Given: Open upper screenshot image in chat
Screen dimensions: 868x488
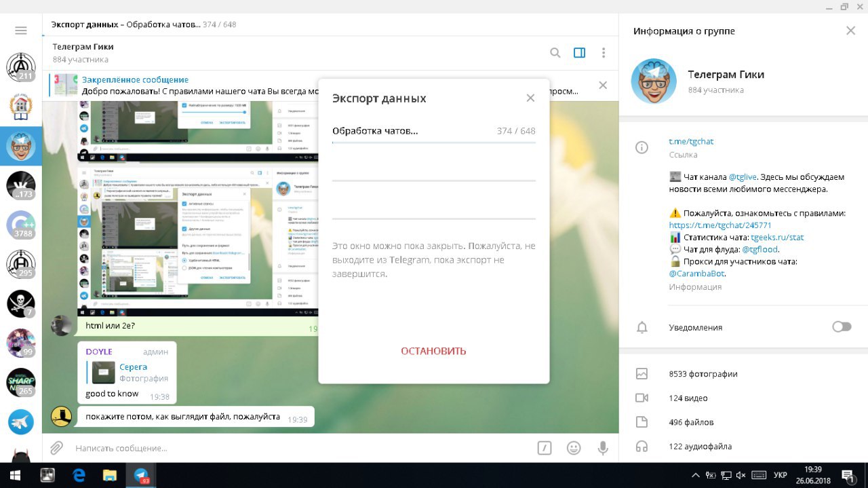Looking at the screenshot, I should coord(197,131).
